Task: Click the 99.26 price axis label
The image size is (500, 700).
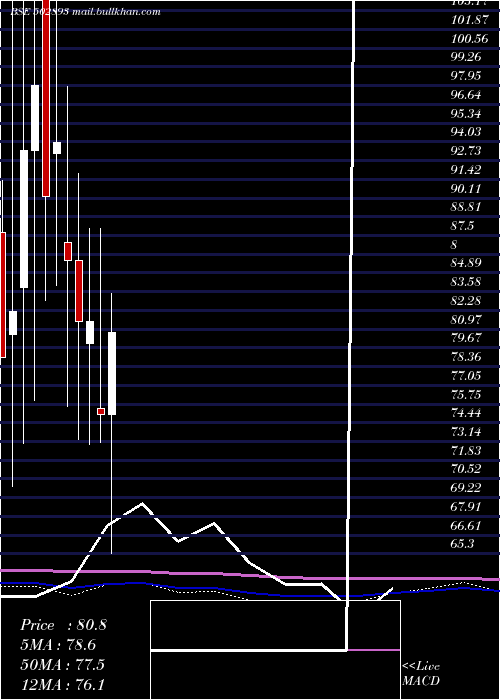Action: click(x=467, y=57)
